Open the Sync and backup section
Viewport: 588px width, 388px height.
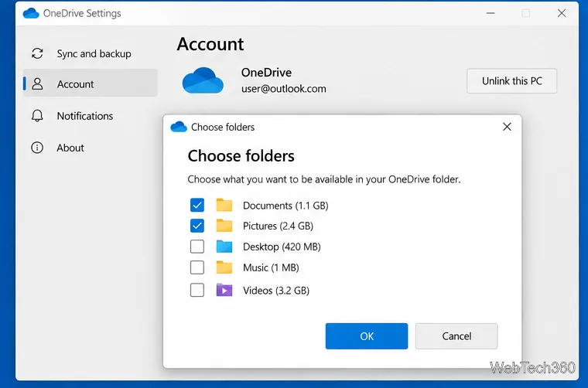click(x=91, y=53)
